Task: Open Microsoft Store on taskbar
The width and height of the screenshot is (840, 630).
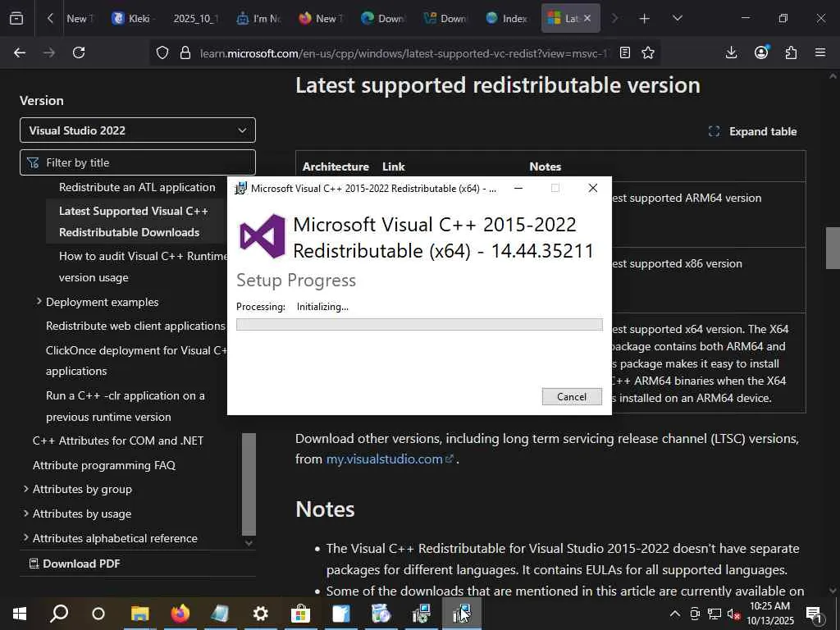Action: coord(300,614)
